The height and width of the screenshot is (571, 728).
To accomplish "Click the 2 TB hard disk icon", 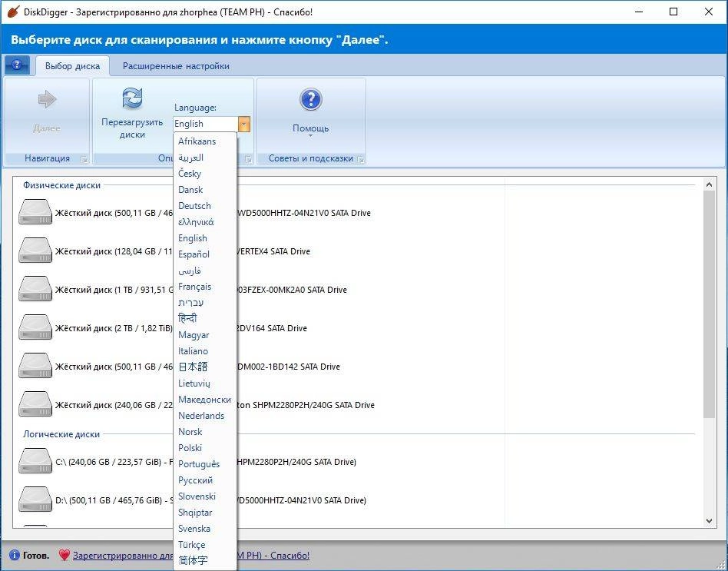I will click(35, 328).
